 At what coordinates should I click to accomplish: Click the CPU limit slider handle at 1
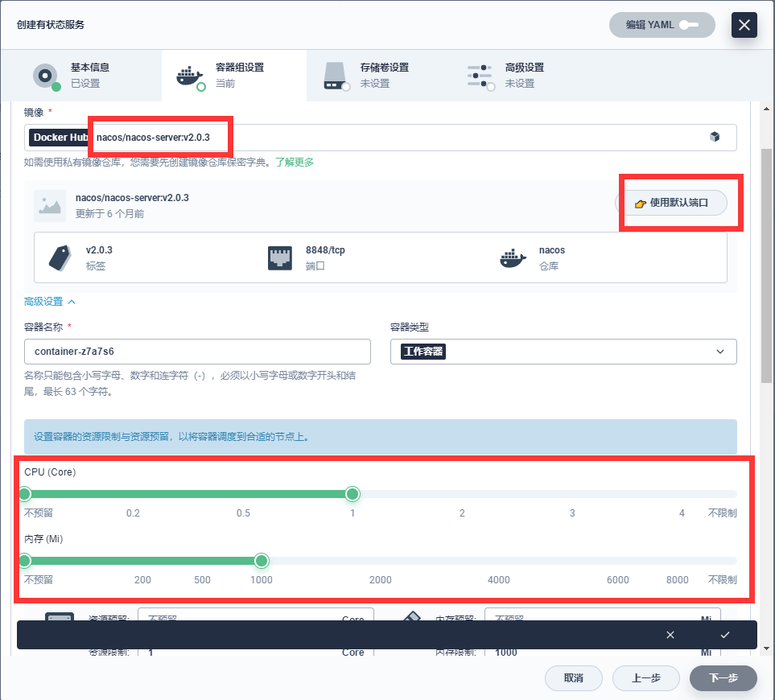(352, 494)
